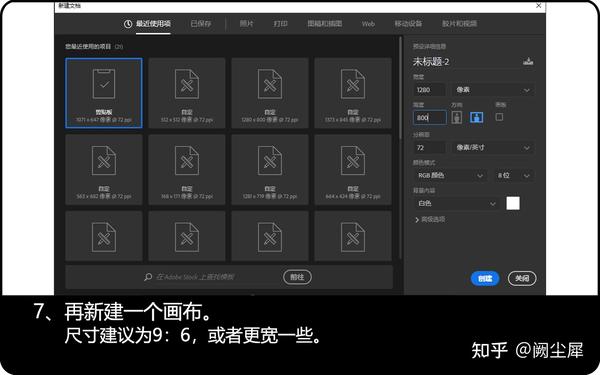Screen dimensions: 600x375
Task: Click the 前往 button beside search
Action: tap(297, 277)
